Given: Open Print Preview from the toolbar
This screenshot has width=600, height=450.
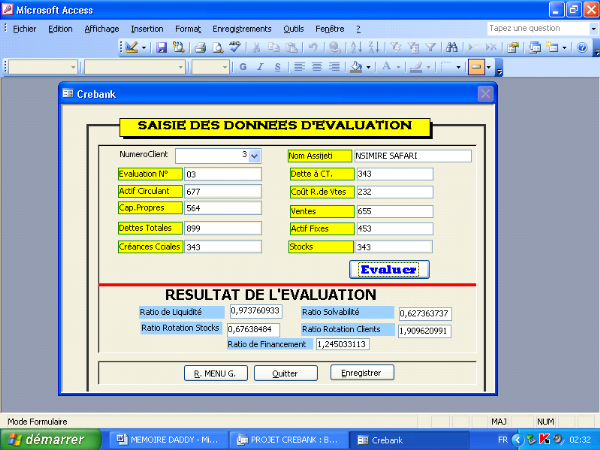Looking at the screenshot, I should (217, 47).
